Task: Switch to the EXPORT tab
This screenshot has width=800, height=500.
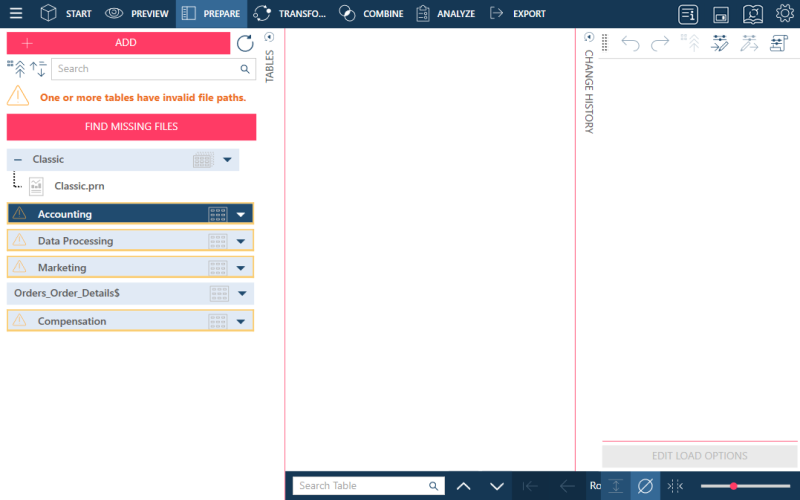Action: tap(517, 13)
